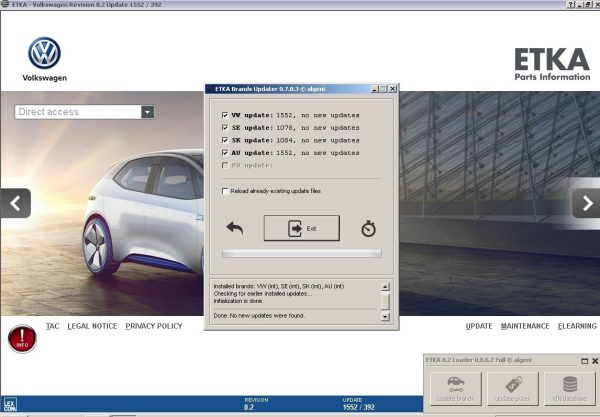Click the 'Initialization is done' log line
Viewport: 600px width, 417px height.
[x=238, y=301]
